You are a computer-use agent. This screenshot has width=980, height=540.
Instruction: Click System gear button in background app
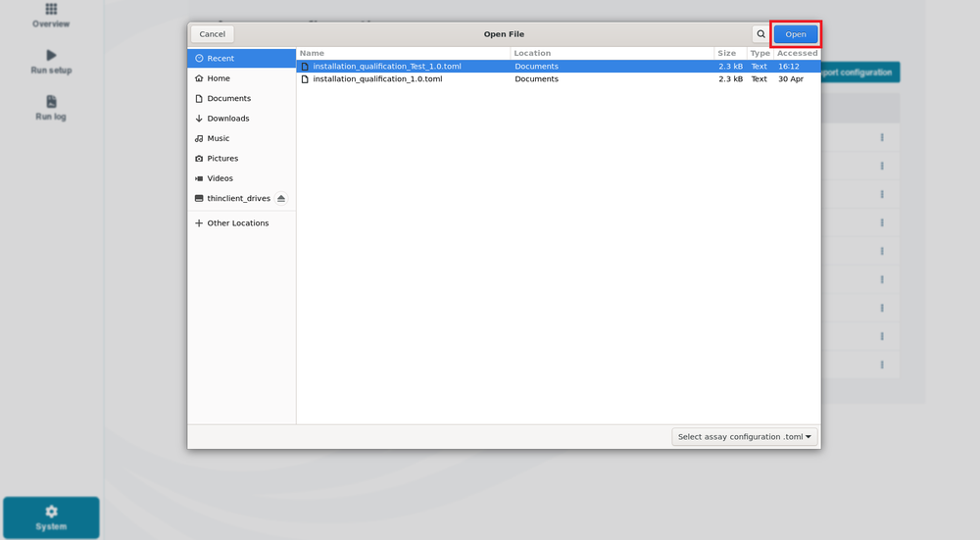[x=51, y=517]
